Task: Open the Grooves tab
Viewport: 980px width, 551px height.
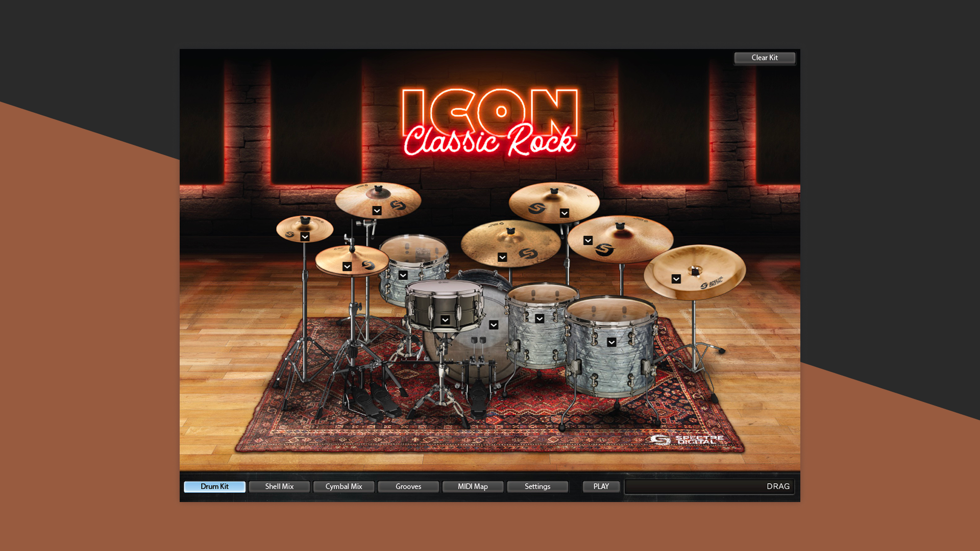Action: click(x=408, y=487)
